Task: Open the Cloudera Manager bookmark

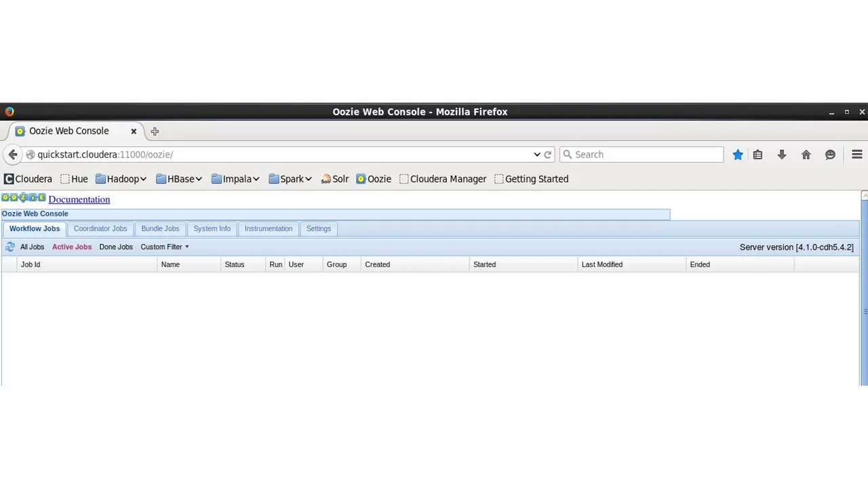Action: [x=443, y=179]
